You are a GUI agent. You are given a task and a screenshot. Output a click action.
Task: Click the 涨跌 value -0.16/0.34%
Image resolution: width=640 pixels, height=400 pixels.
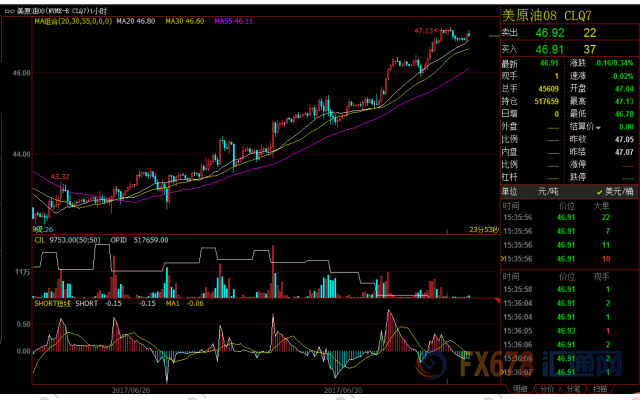coord(614,63)
